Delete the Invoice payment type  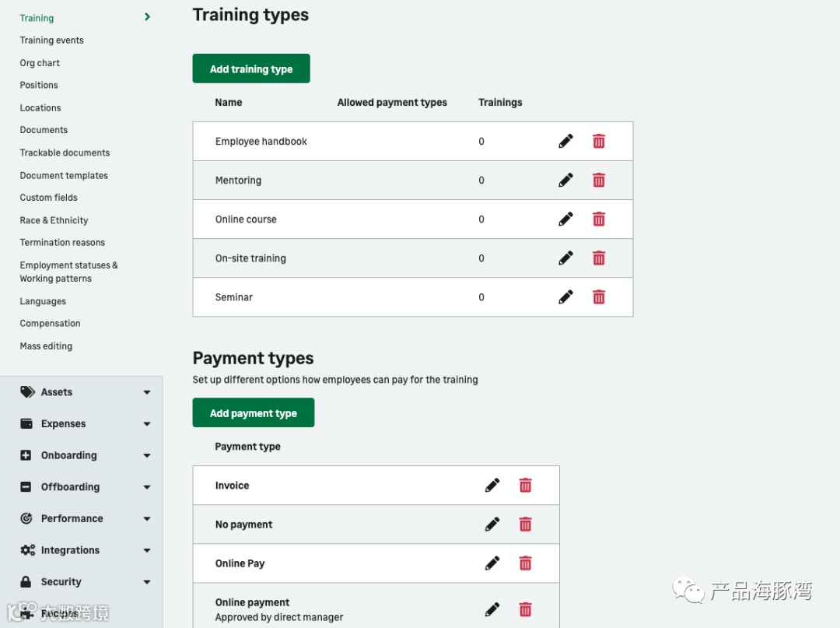pyautogui.click(x=526, y=486)
